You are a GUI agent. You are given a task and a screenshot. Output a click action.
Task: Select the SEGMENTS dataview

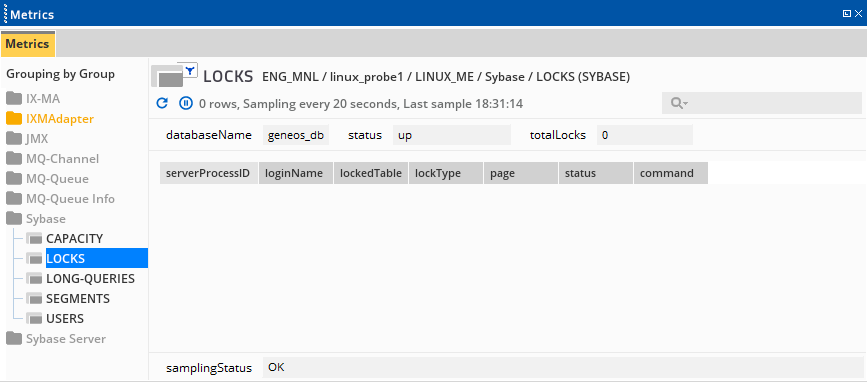[x=78, y=299]
